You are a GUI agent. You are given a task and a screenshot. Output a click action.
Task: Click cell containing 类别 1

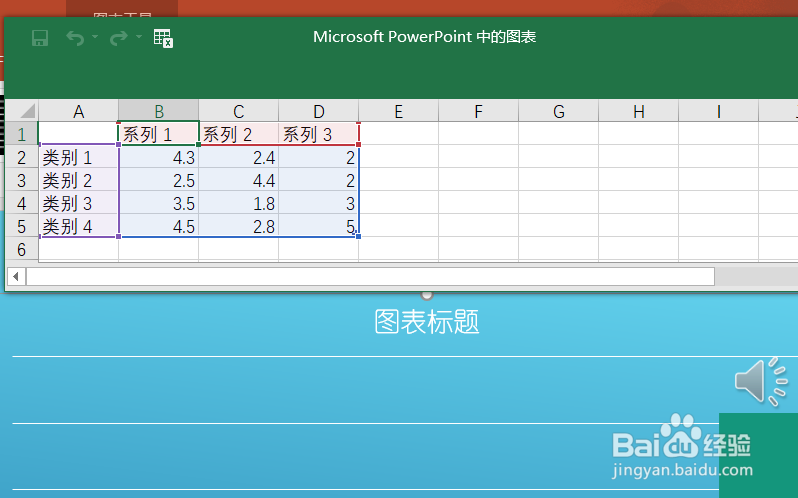pos(78,157)
